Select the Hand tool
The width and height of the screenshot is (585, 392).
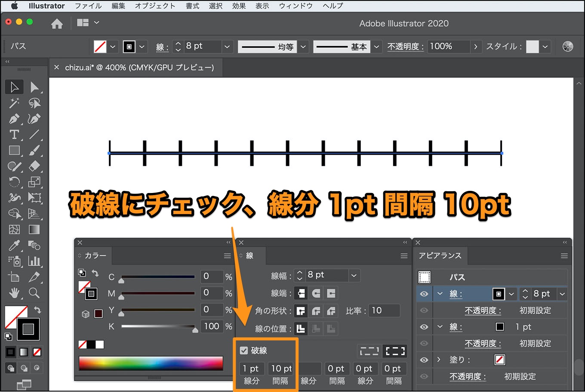coord(14,293)
